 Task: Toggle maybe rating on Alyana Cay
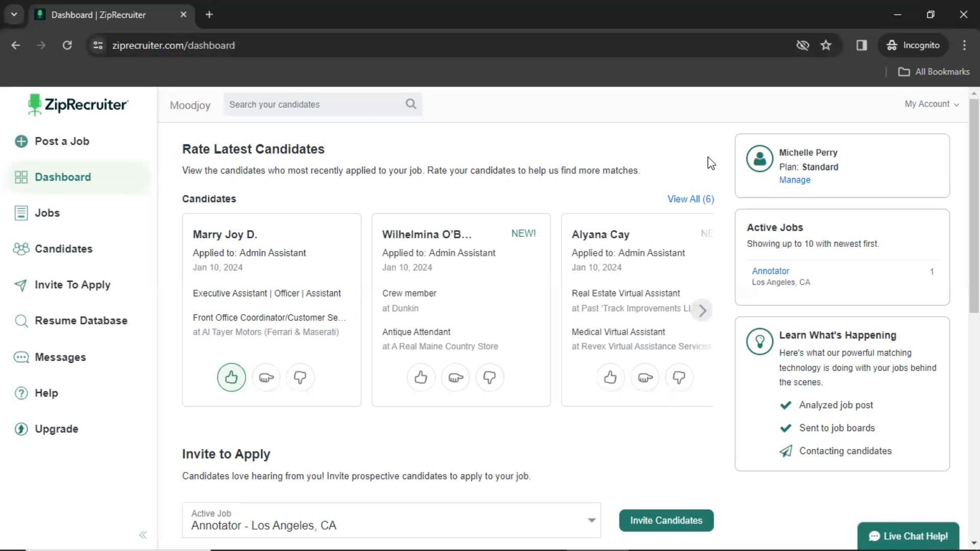645,378
